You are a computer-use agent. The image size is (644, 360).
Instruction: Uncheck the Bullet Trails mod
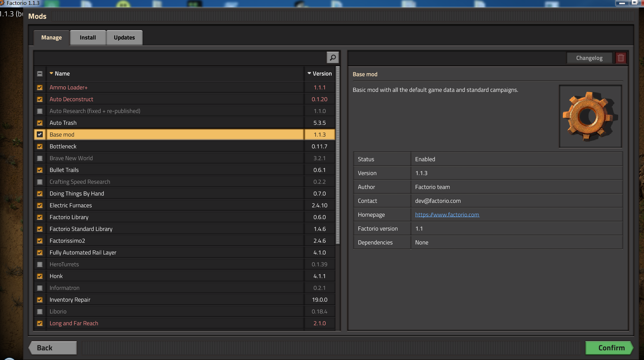point(40,170)
